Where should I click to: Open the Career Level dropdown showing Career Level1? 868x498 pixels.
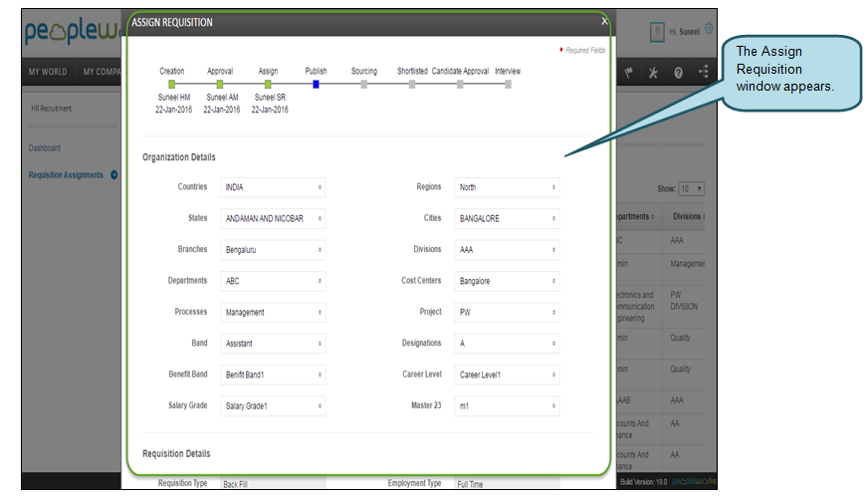[x=507, y=375]
